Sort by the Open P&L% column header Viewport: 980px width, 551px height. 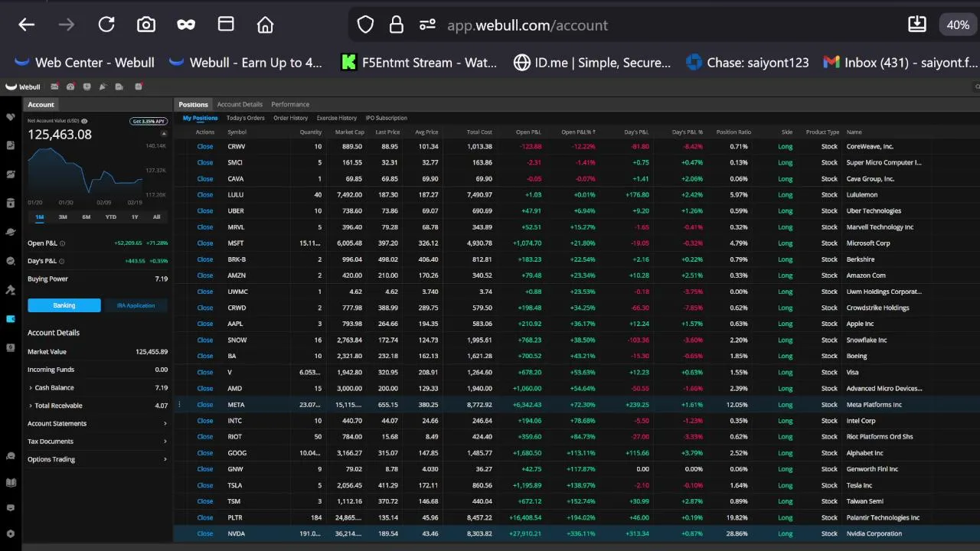[x=578, y=132]
